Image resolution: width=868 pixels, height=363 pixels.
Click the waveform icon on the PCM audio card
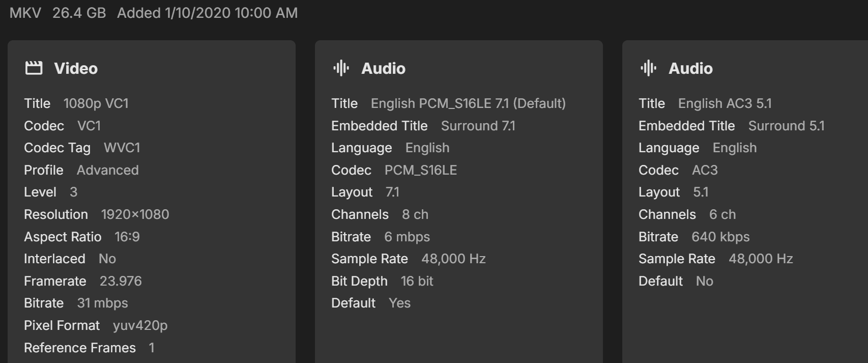point(341,68)
